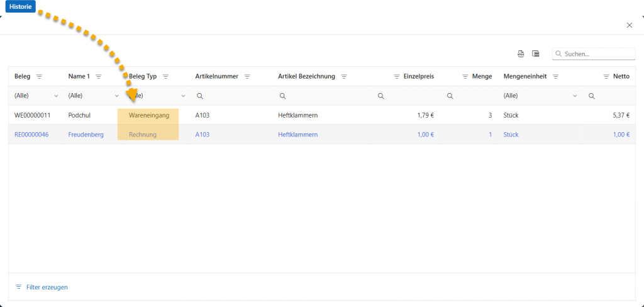Click filter icon beside Mengeneinheit header
Viewport: 644px width, 307px height.
[x=556, y=77]
